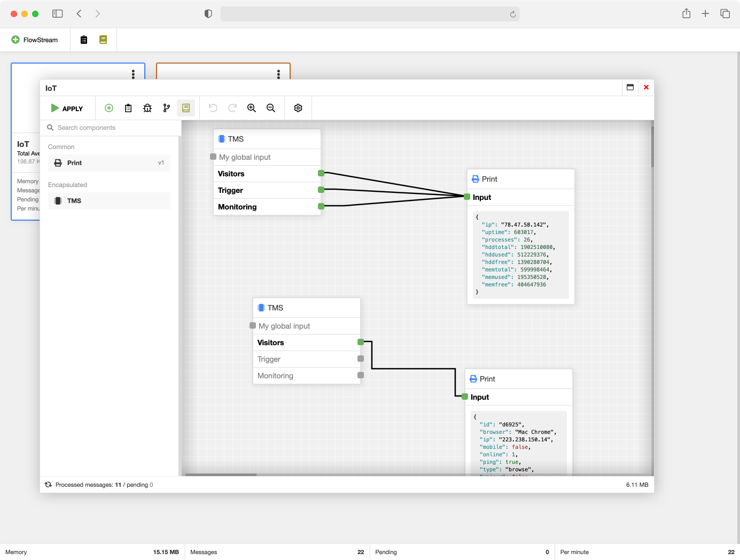Click the Pending 0 footer value

click(x=547, y=552)
